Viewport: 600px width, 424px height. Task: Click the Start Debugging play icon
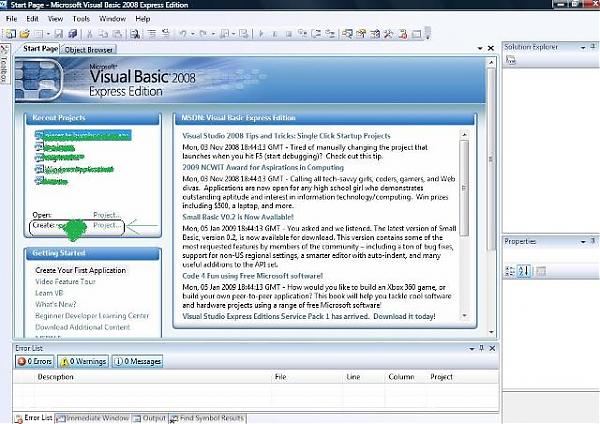pyautogui.click(x=261, y=34)
